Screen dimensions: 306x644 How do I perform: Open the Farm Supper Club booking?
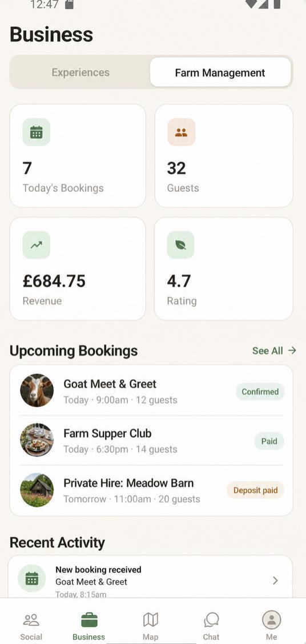[151, 440]
